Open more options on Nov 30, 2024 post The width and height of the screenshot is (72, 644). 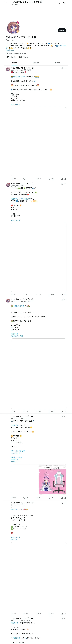pos(65,68)
